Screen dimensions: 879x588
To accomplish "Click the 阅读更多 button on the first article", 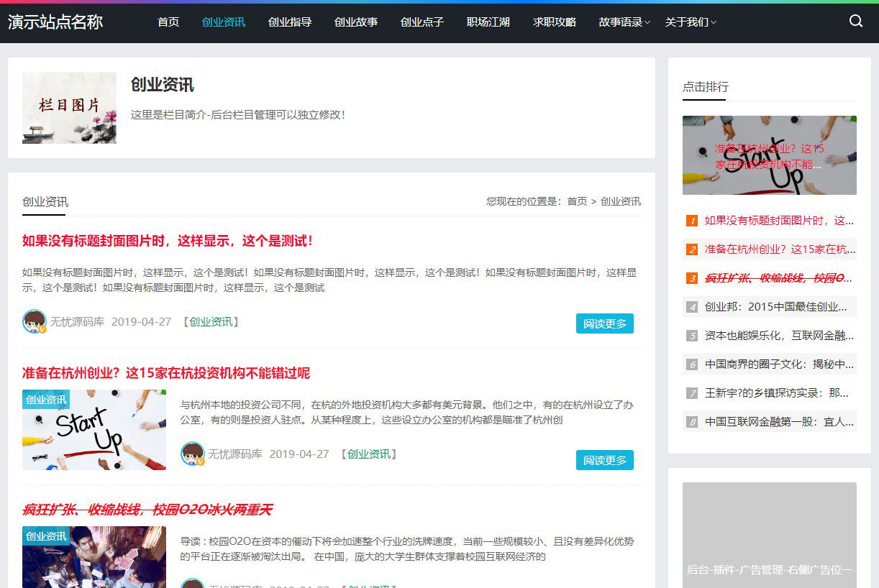I will click(605, 323).
